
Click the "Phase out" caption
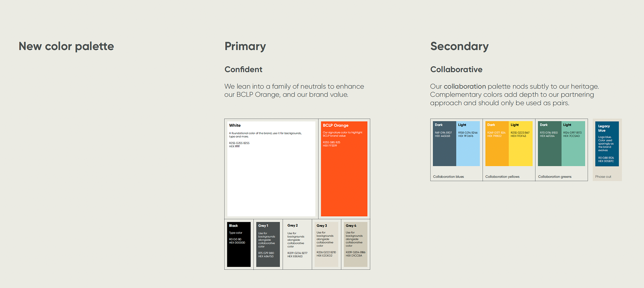603,177
